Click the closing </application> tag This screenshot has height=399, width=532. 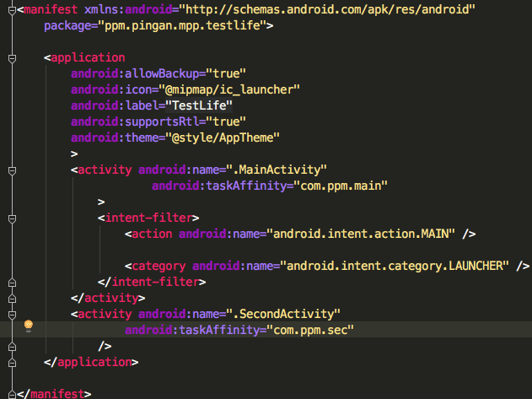pos(91,362)
